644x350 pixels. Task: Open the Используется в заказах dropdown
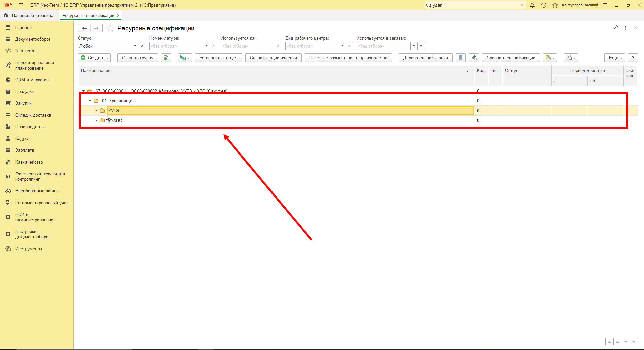point(414,46)
